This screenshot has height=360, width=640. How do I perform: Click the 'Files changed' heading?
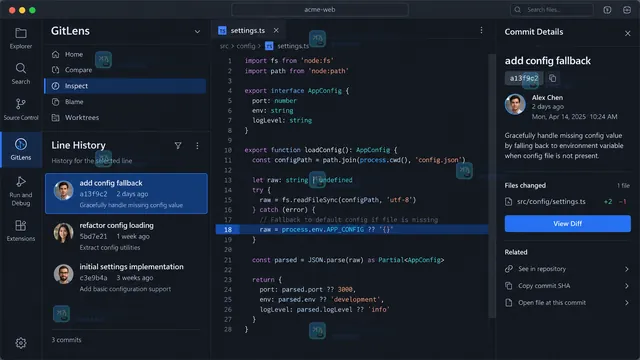525,185
